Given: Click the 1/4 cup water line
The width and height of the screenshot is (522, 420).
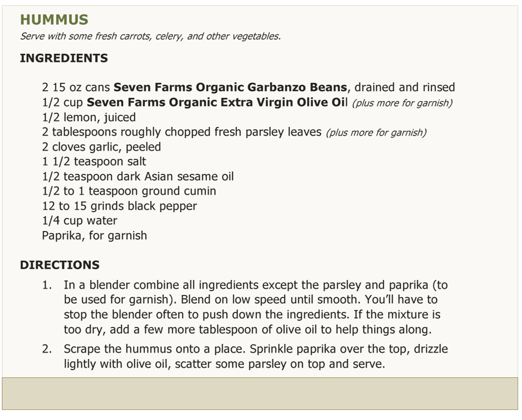Looking at the screenshot, I should [79, 221].
